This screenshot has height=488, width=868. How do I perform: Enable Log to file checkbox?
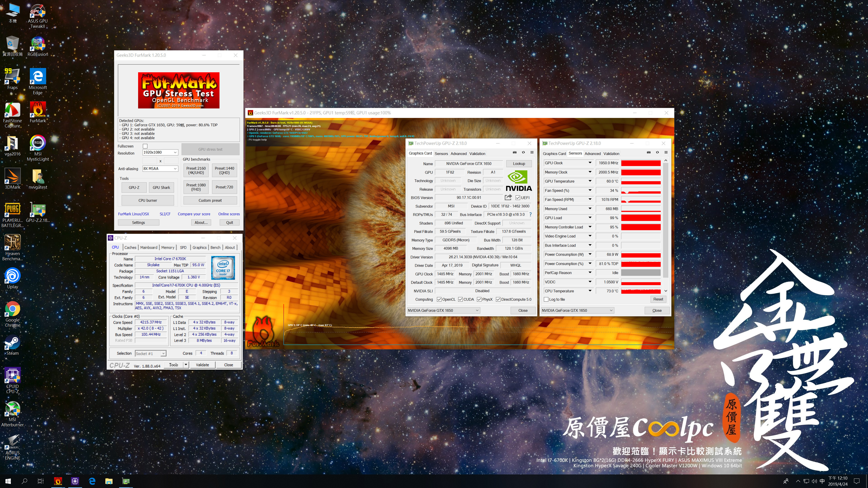click(x=546, y=299)
